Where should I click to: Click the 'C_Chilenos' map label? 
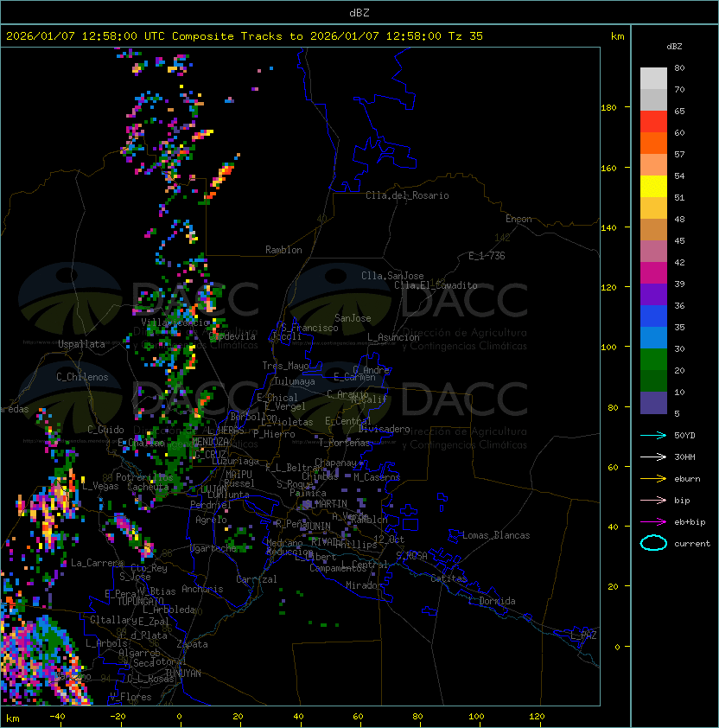click(82, 376)
